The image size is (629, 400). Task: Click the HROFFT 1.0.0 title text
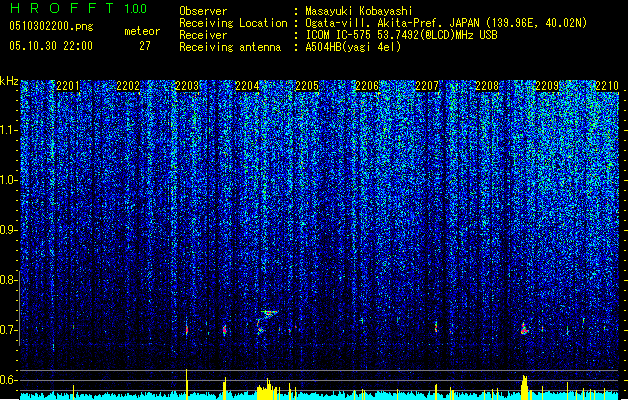tap(78, 8)
